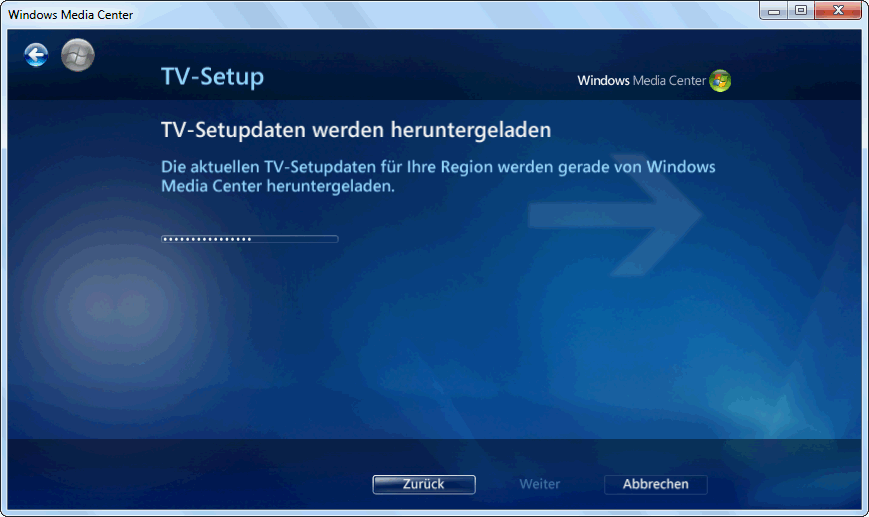The image size is (869, 517).
Task: Click the greyed-out Weiter button
Action: tap(540, 484)
